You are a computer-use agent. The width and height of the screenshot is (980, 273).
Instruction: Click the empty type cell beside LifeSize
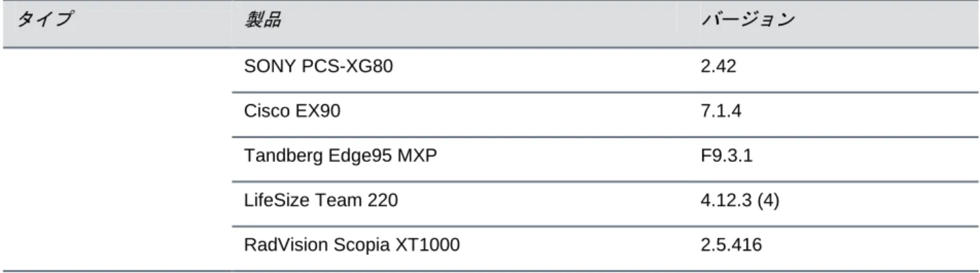(x=116, y=201)
